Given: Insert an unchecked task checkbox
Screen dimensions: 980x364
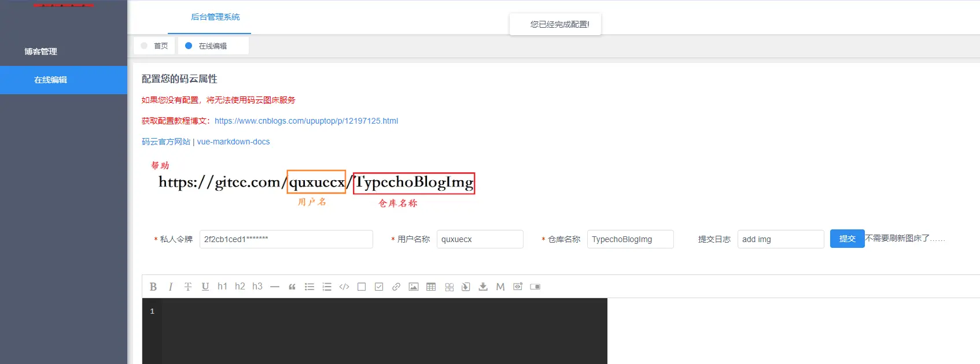Looking at the screenshot, I should [x=362, y=287].
